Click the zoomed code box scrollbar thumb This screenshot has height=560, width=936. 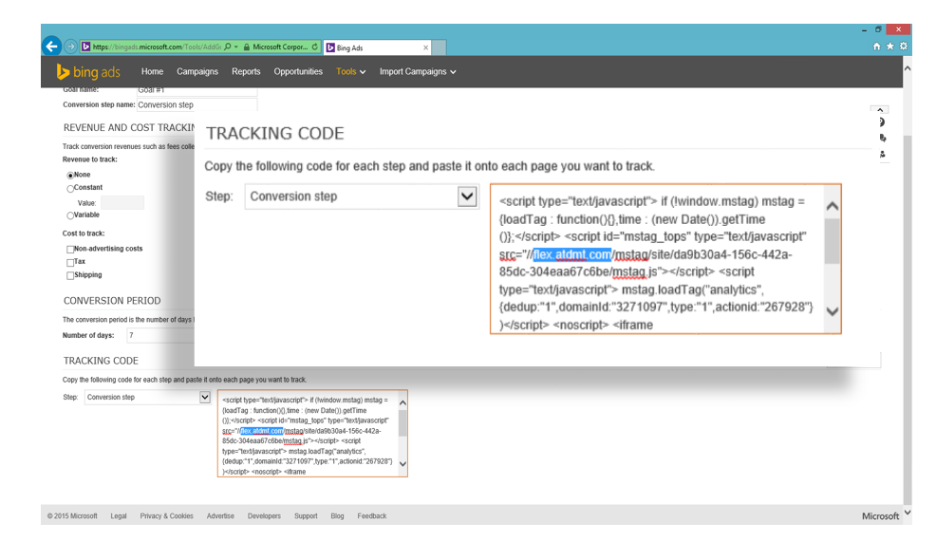click(833, 240)
